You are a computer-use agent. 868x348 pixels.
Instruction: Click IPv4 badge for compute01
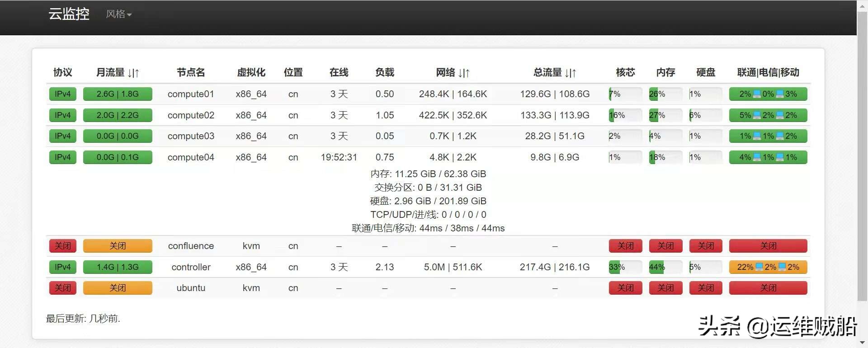point(63,94)
